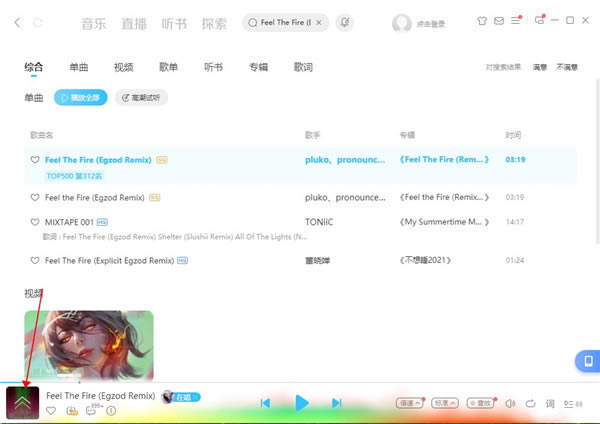The image size is (600, 424).
Task: Expand the 倍速 playback speed dropdown
Action: (410, 403)
